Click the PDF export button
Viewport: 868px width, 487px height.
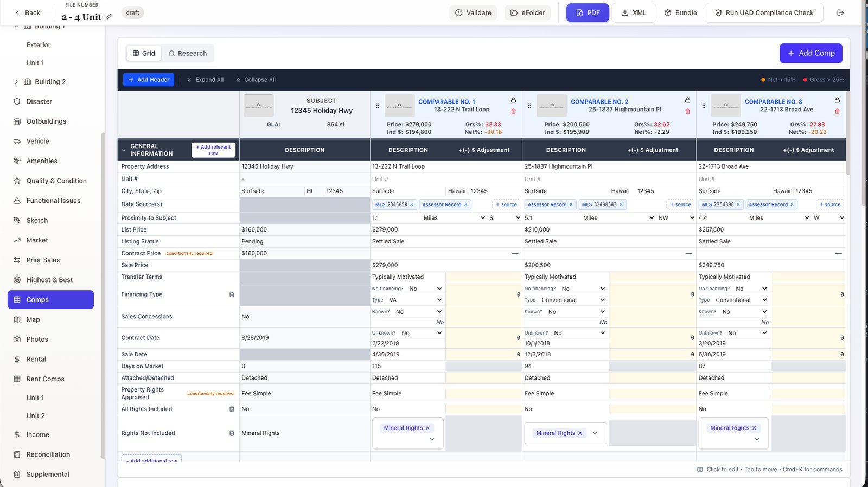[588, 12]
